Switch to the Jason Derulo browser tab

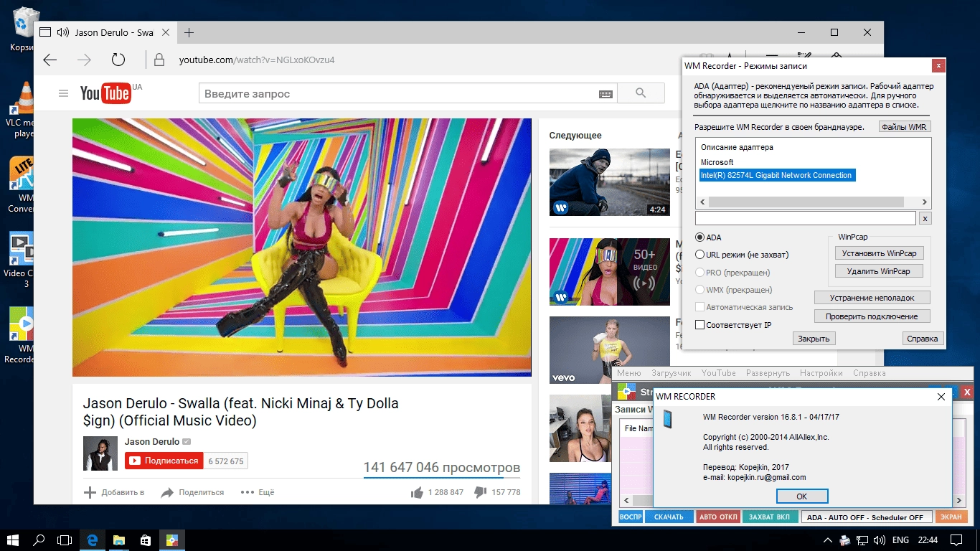pyautogui.click(x=104, y=32)
